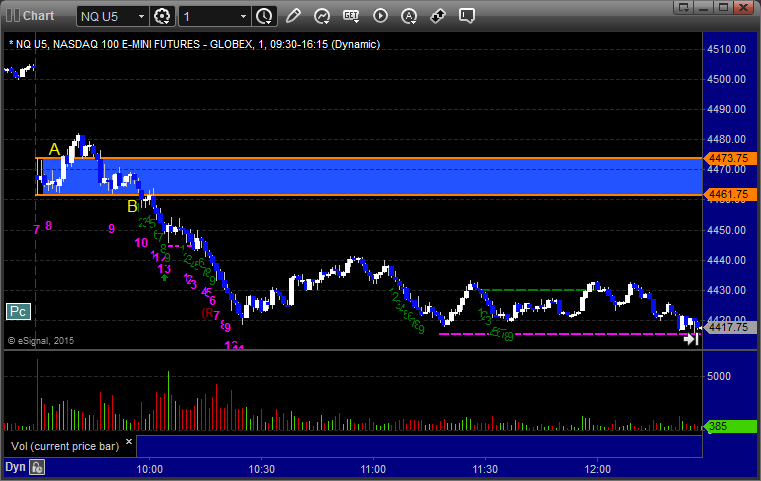Toggle the Dyn lock icon
The image size is (761, 481).
[37, 466]
